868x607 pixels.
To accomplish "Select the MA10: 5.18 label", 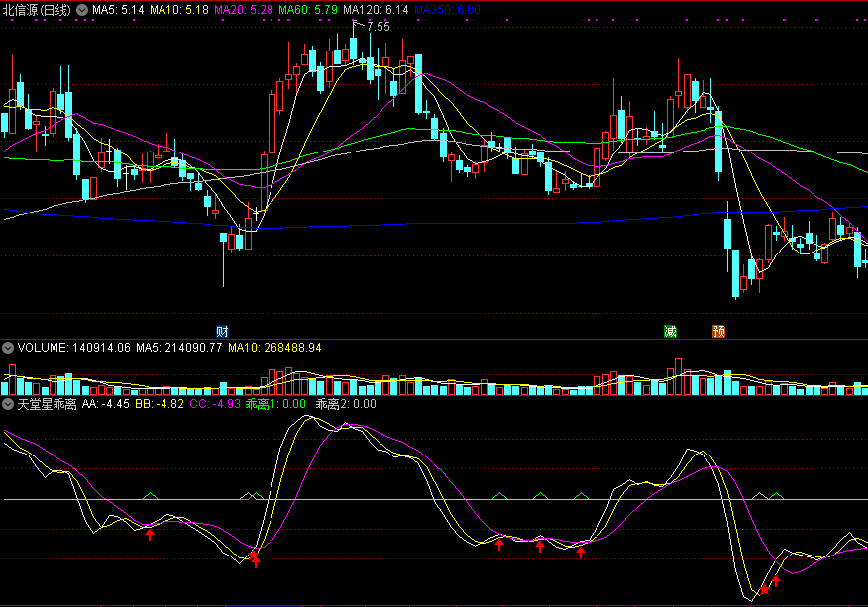I will (179, 10).
